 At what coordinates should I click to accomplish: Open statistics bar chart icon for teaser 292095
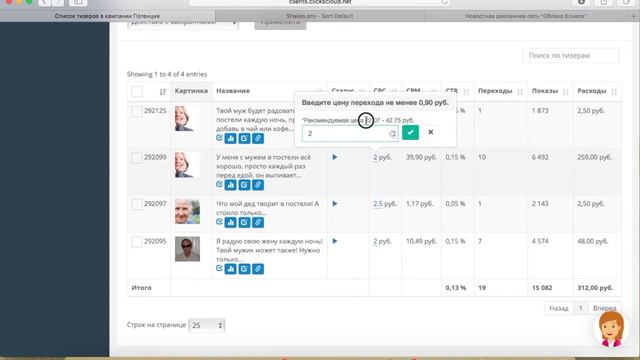coord(231,269)
